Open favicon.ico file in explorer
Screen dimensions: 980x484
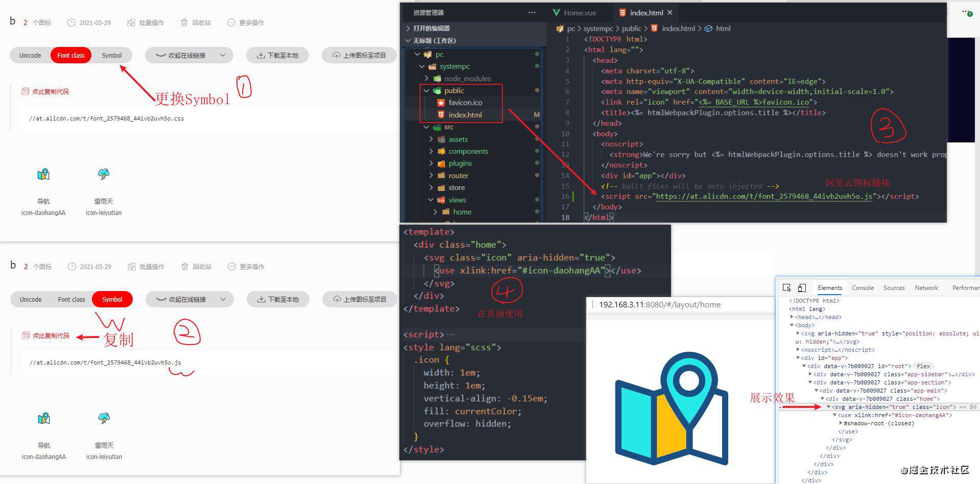465,103
